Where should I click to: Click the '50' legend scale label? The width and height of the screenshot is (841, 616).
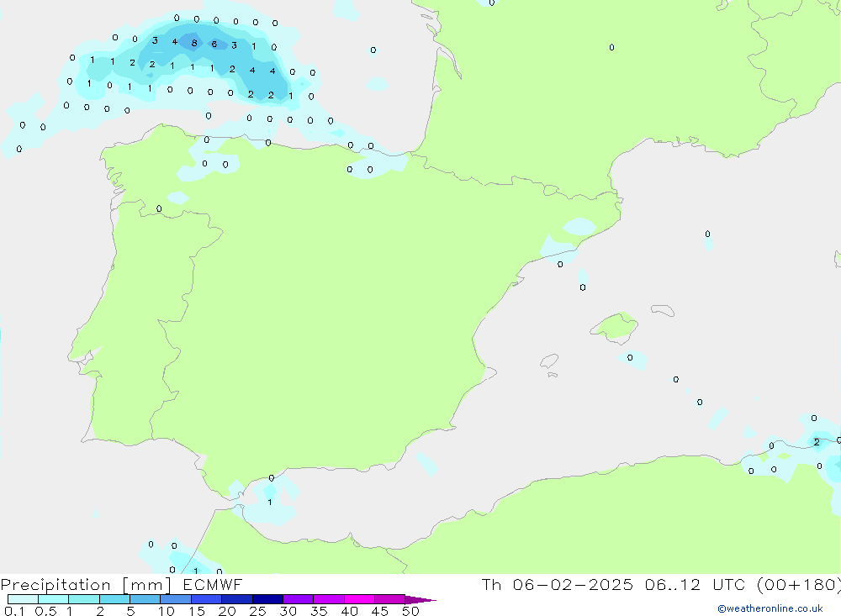[410, 611]
